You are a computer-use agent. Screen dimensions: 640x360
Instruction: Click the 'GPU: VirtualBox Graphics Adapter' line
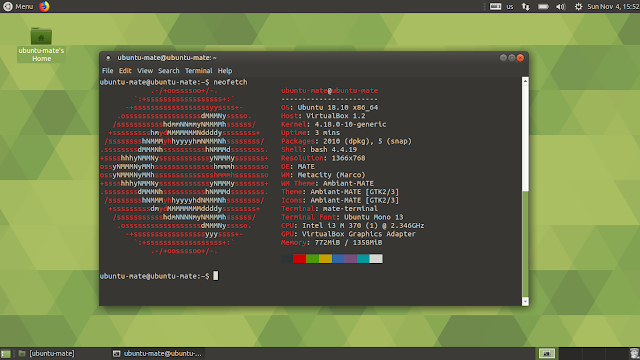348,234
